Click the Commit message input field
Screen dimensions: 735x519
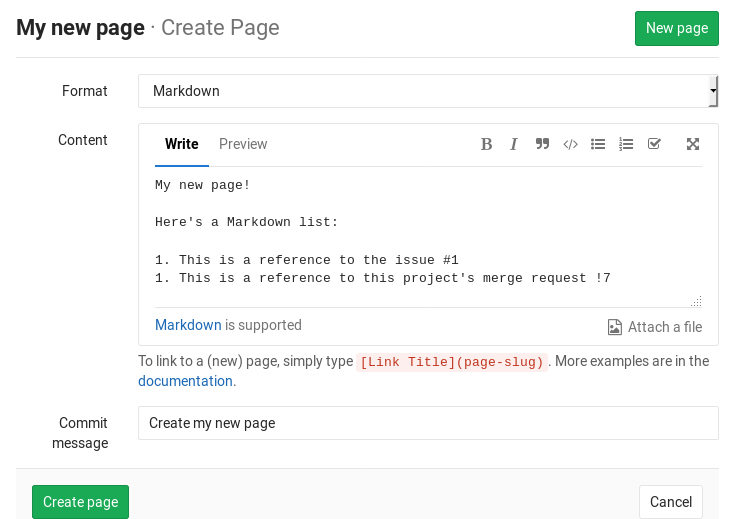[427, 423]
